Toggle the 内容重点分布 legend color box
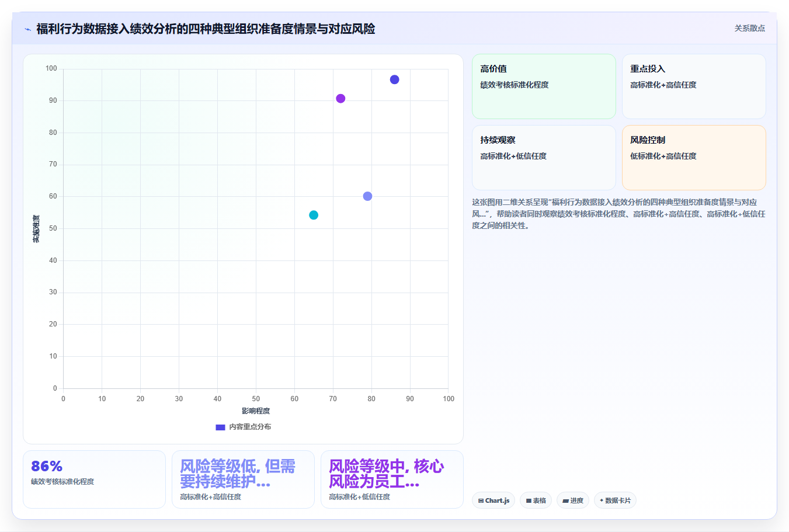Viewport: 789px width, 532px height. pyautogui.click(x=220, y=427)
